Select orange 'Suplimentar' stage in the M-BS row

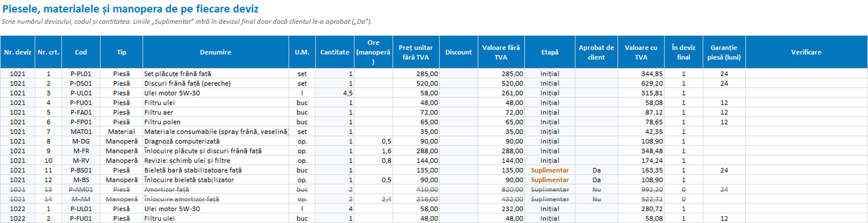(x=550, y=180)
